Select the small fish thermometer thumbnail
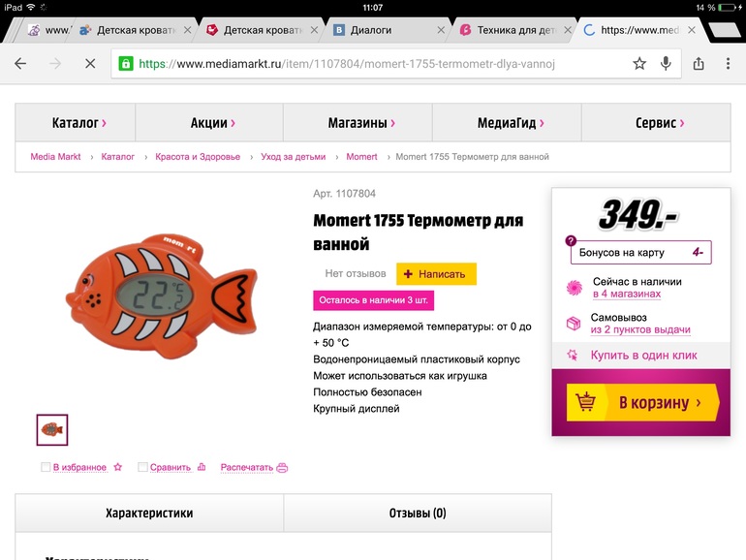The image size is (746, 560). (52, 429)
